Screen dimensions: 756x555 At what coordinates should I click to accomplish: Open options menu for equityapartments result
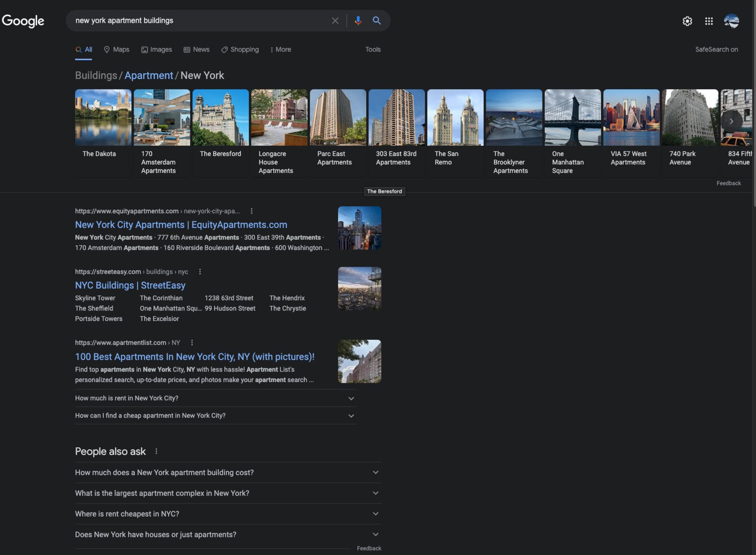pyautogui.click(x=251, y=211)
